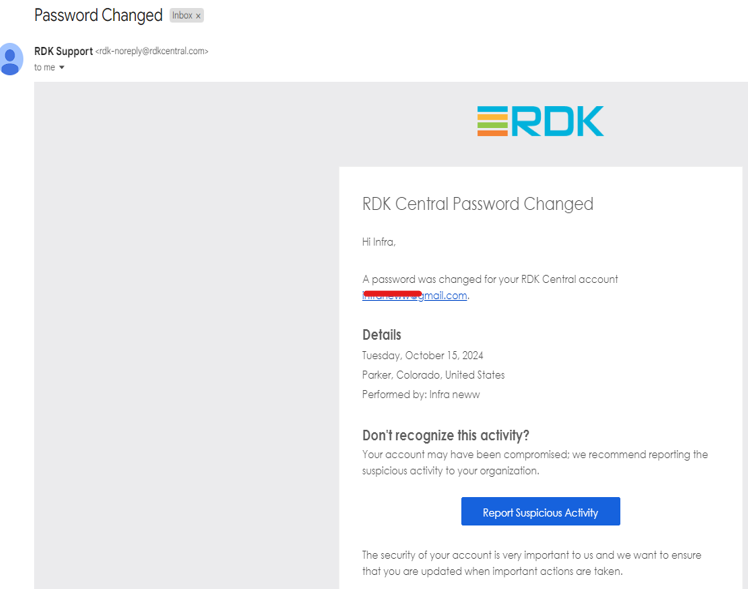Click the "Performed by: Infra neww" line
This screenshot has height=589, width=748.
420,395
